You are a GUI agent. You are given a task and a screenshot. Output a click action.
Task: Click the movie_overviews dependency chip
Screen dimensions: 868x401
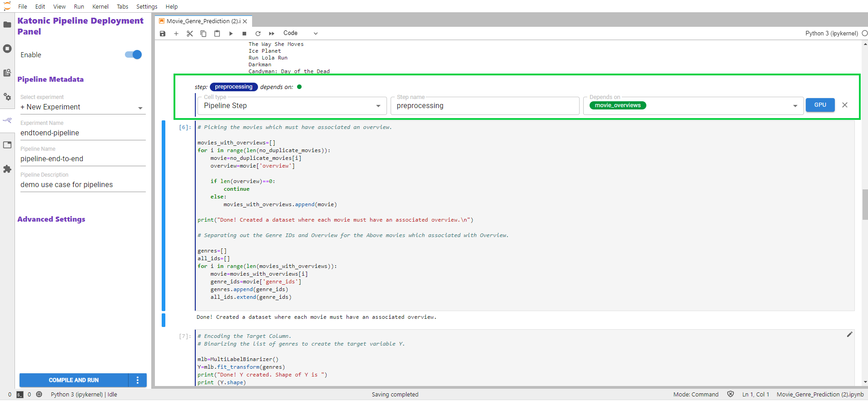tap(618, 105)
